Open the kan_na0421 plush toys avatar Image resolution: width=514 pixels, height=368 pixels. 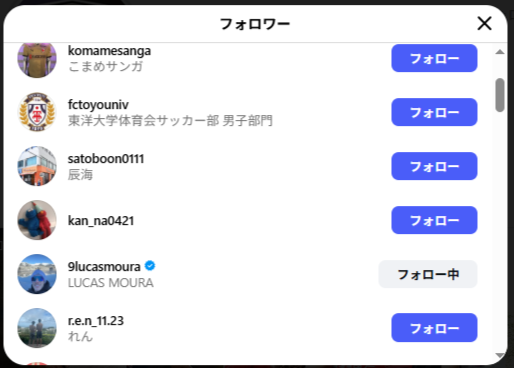click(37, 220)
